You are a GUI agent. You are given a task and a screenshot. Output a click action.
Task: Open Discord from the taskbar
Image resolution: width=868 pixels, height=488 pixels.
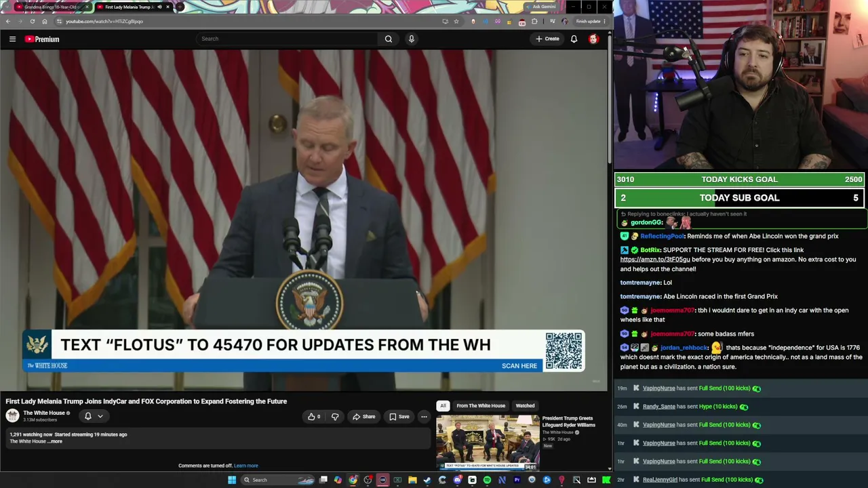click(457, 480)
